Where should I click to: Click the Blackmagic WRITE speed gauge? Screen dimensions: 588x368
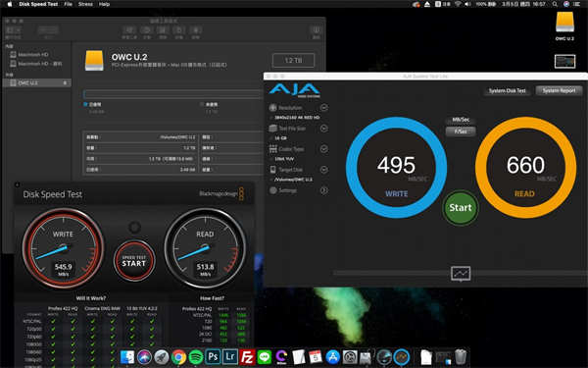coord(63,248)
